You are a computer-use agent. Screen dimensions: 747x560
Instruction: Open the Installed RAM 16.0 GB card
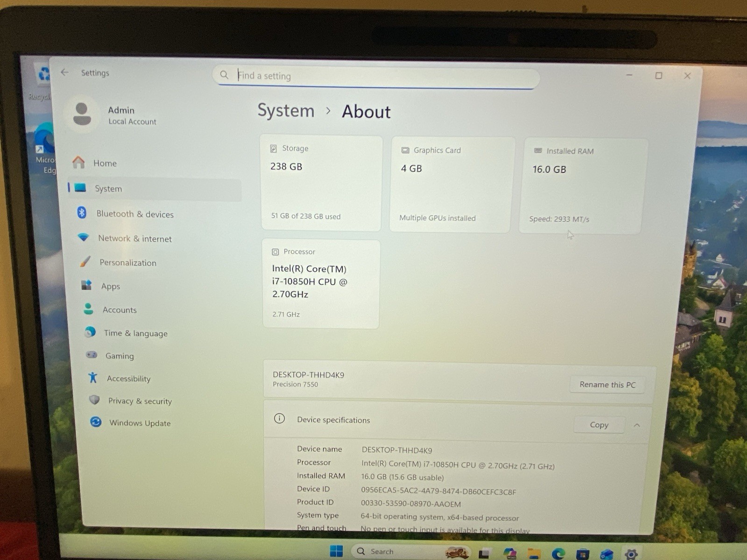(583, 186)
